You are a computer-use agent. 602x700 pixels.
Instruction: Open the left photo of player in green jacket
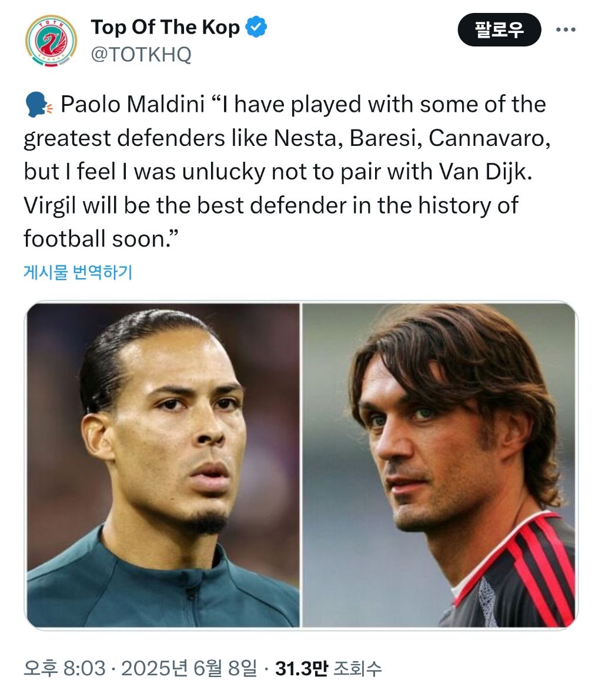click(x=163, y=465)
